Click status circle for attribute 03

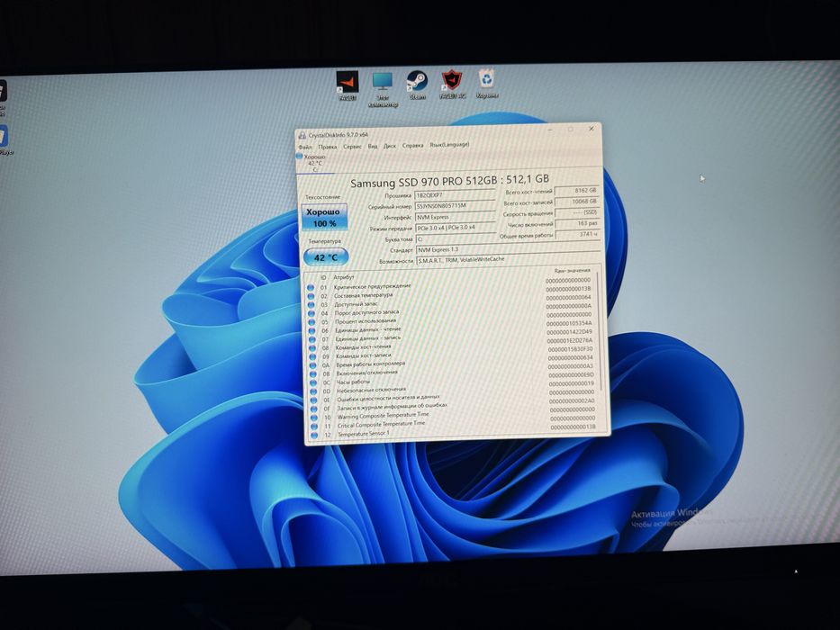[312, 305]
